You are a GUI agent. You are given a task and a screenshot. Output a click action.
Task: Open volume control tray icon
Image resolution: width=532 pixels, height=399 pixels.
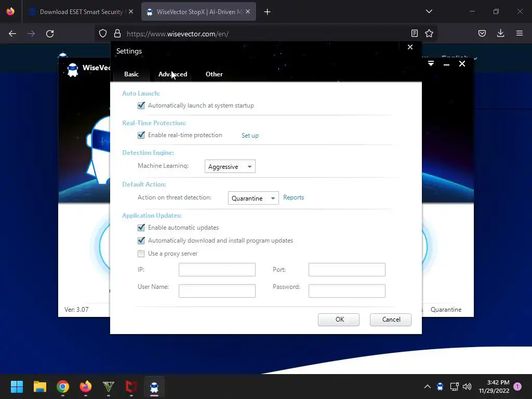coord(467,387)
